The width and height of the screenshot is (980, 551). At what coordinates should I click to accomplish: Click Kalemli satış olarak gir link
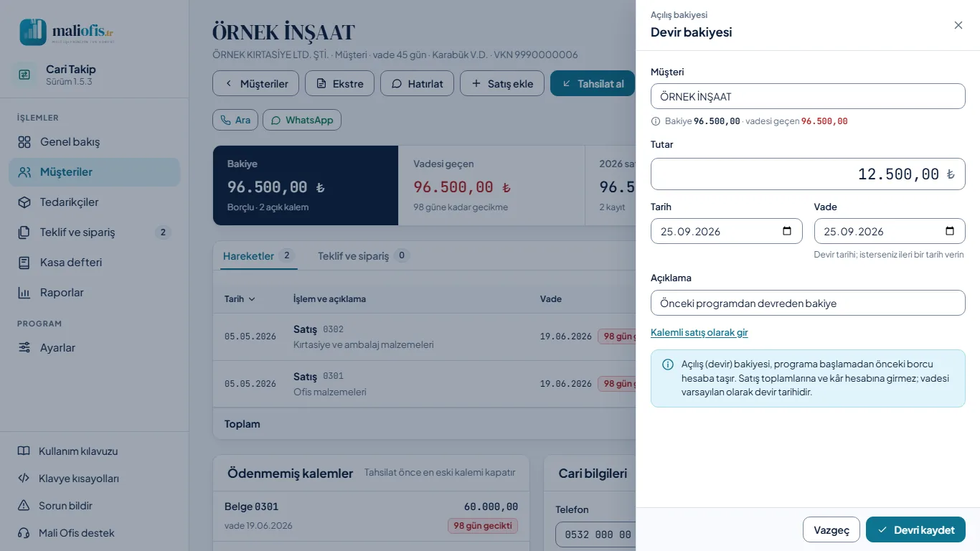click(x=699, y=332)
